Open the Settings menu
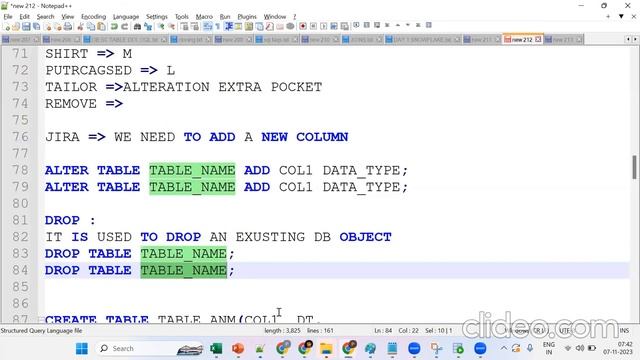 click(x=157, y=16)
